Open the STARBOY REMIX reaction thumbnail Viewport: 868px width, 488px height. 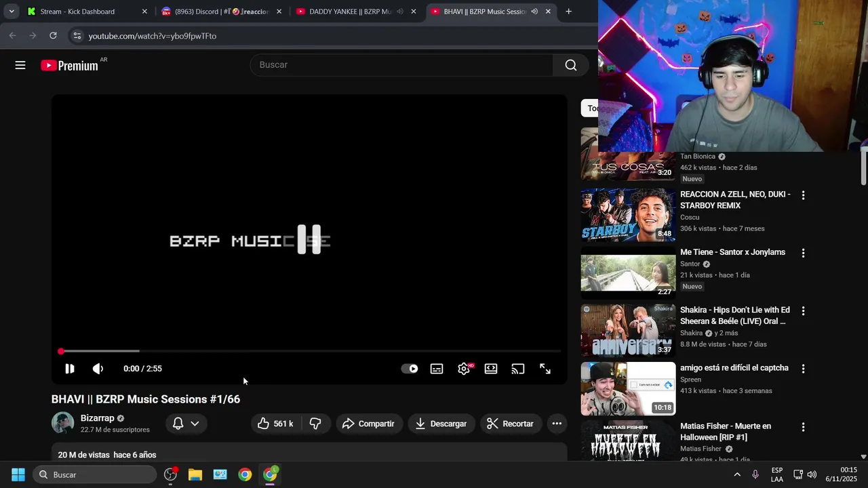(628, 215)
